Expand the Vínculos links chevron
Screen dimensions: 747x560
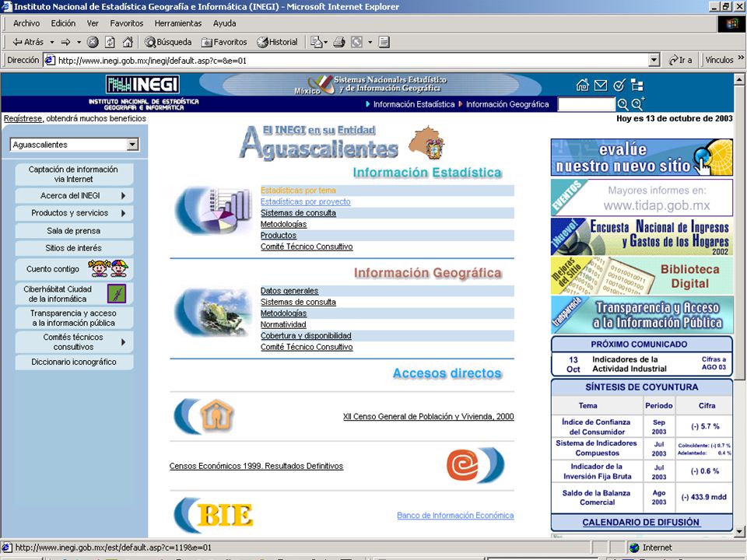point(740,58)
